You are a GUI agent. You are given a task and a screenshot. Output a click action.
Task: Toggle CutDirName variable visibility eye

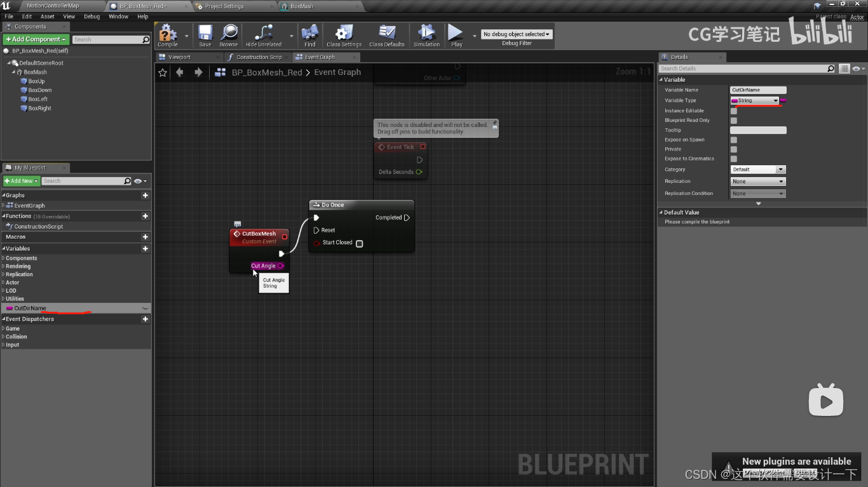[x=146, y=308]
